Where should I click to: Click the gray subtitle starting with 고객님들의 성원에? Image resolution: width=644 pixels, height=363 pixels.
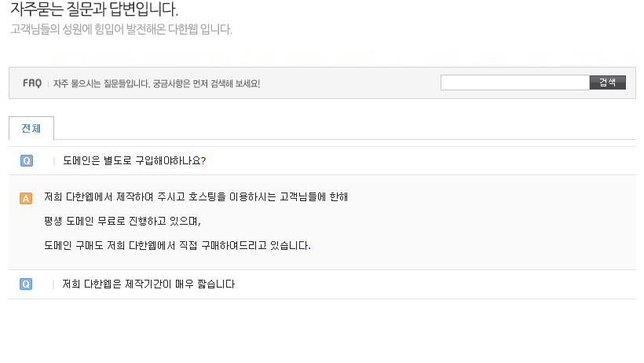point(121,30)
